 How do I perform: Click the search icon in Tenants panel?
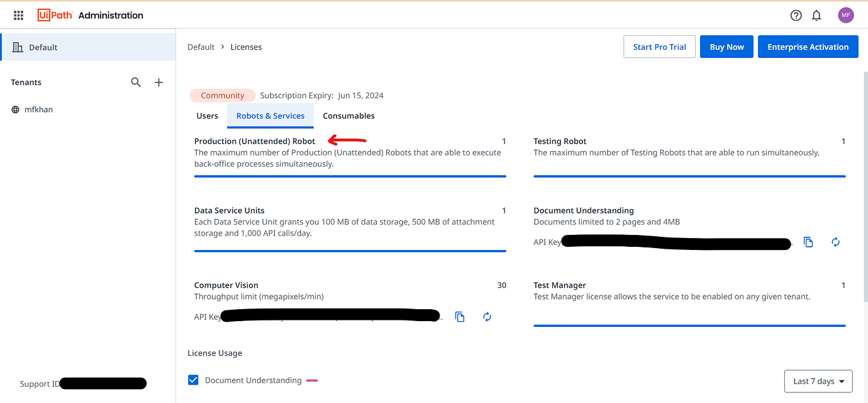coord(136,82)
